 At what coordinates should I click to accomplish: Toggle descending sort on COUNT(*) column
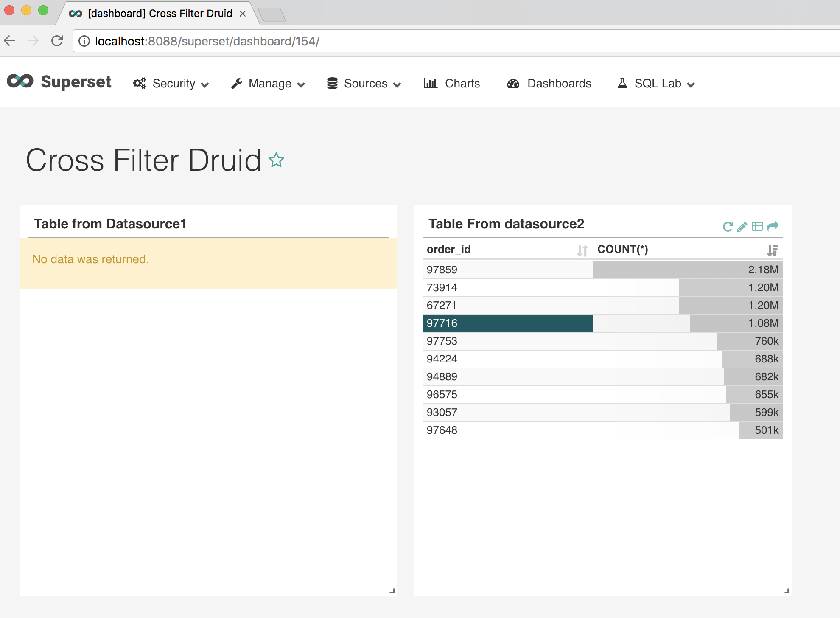click(x=772, y=250)
